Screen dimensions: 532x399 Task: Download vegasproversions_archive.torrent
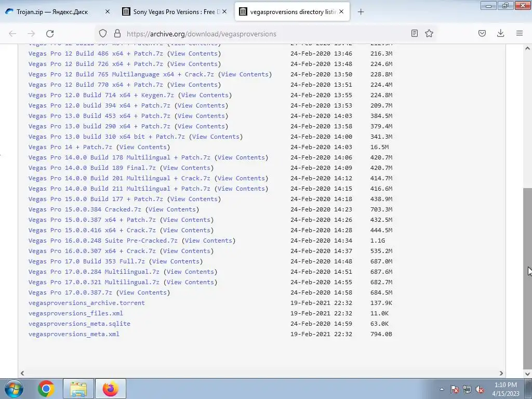pos(87,303)
